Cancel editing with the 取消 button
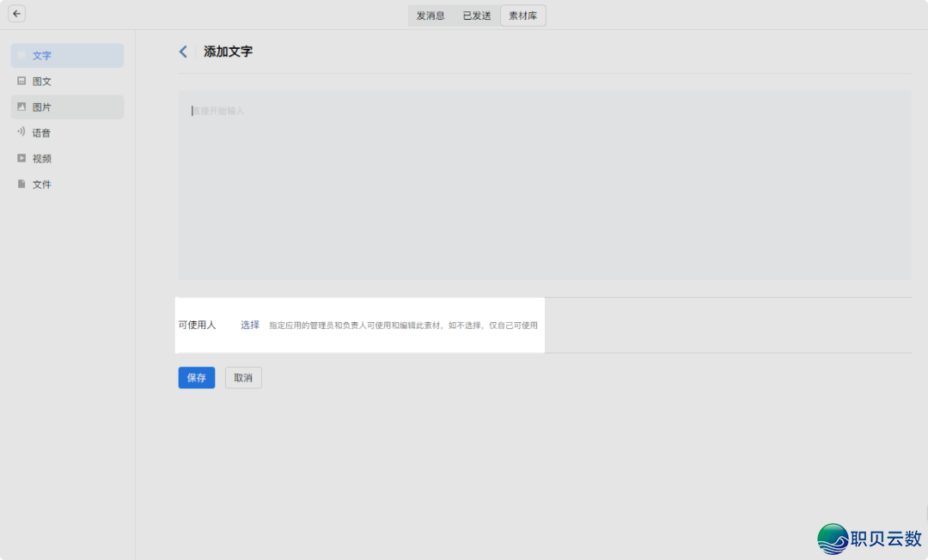 tap(243, 377)
